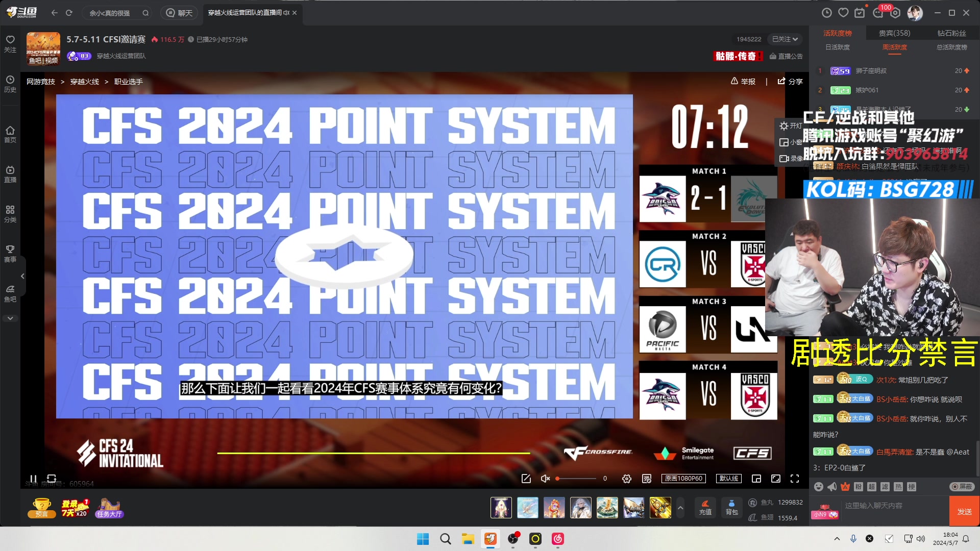Collapse the left panel arrow handle
The width and height of the screenshot is (980, 551).
coord(22,276)
